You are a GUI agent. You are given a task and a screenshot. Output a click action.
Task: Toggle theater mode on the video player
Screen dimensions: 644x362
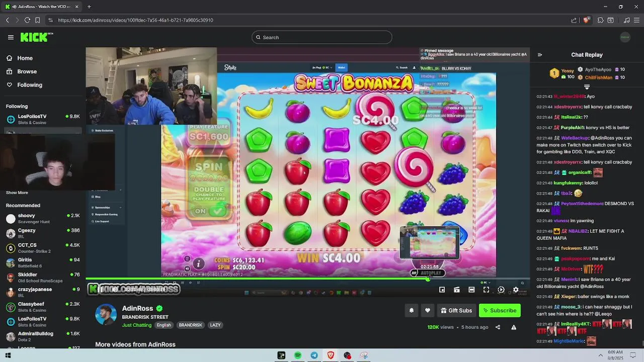(471, 290)
